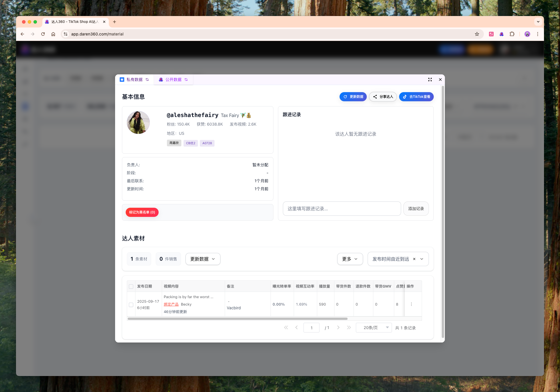This screenshot has height=392, width=560.
Task: Toggle the select-all checkbox in table header
Action: (x=131, y=286)
